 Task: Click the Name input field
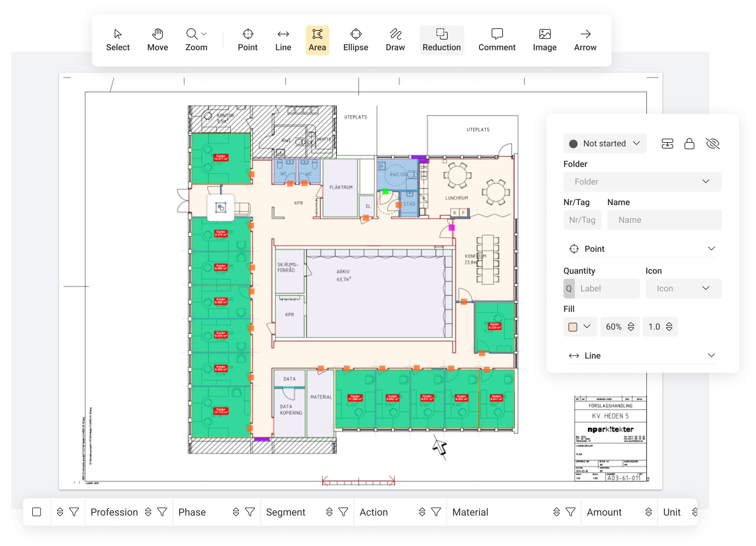(x=664, y=220)
